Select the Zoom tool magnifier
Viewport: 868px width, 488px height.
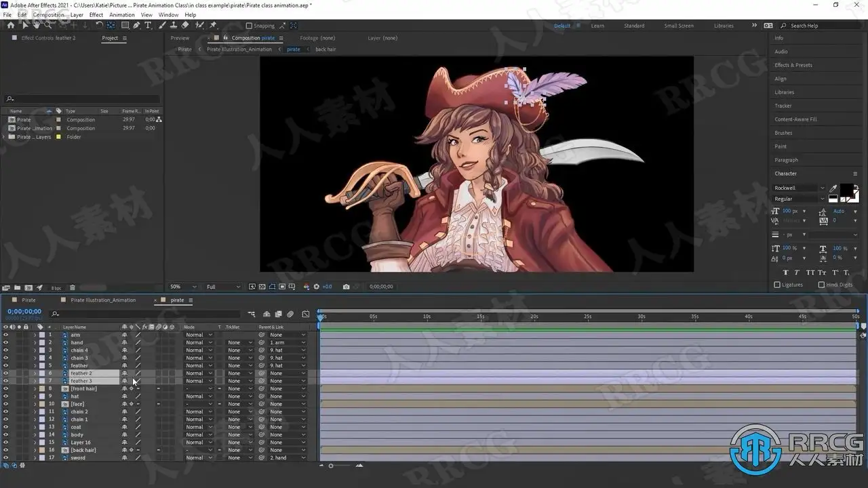(x=47, y=25)
